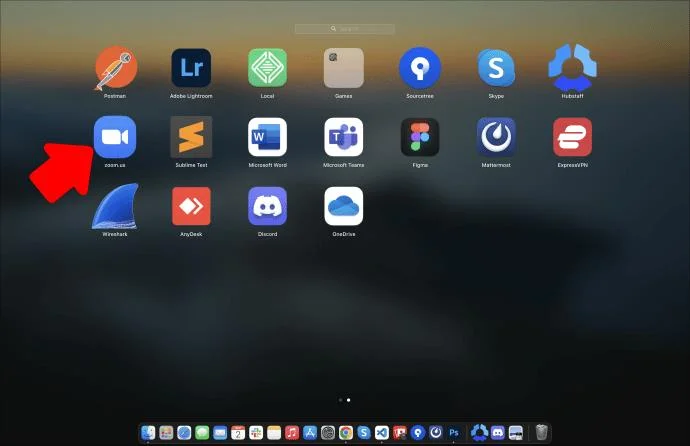The width and height of the screenshot is (690, 446).
Task: Go to the first Launchpad page dot
Action: point(341,400)
